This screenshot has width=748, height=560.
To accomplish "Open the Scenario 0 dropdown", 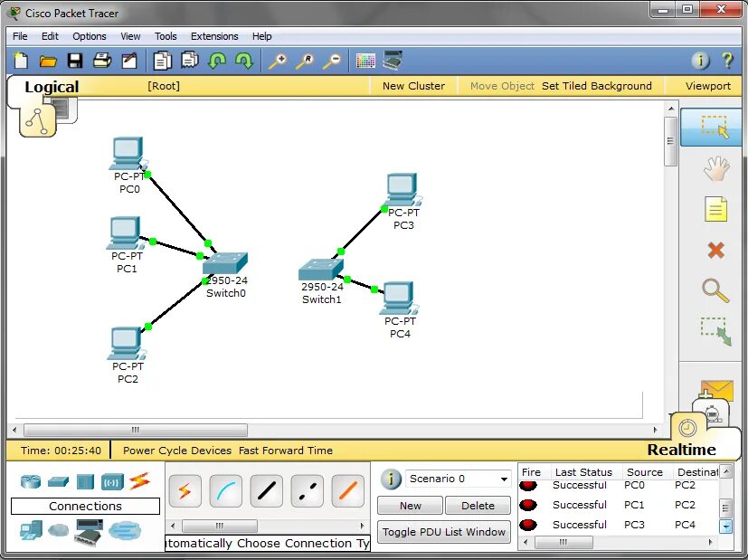I will pyautogui.click(x=459, y=479).
